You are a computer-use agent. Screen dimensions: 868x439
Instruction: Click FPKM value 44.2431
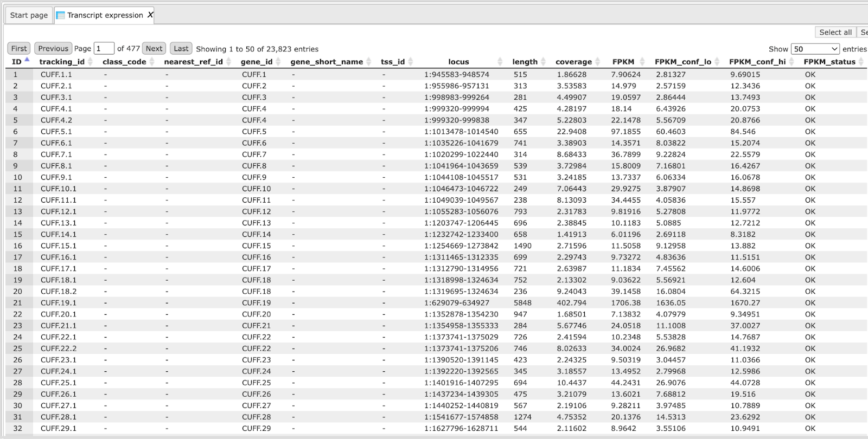point(626,383)
